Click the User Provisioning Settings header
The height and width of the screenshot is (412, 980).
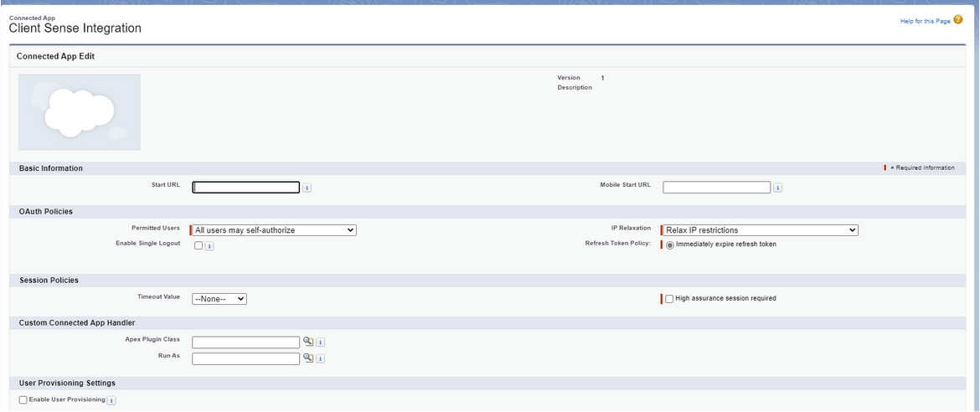(67, 384)
